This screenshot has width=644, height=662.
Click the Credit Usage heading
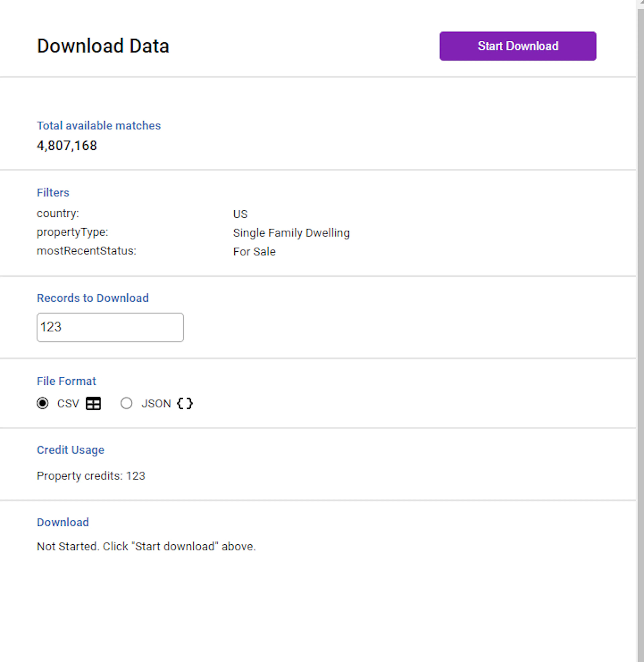tap(70, 450)
